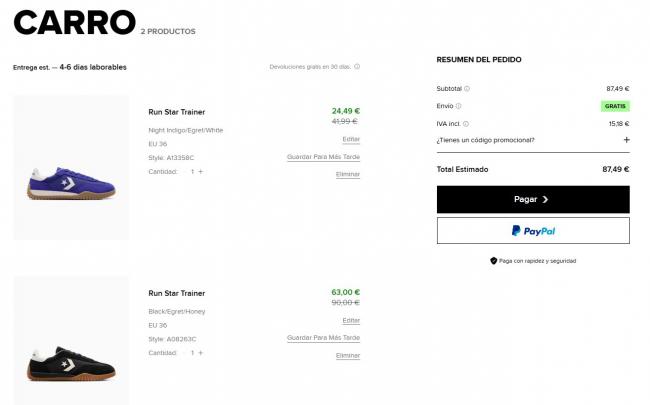Click the info icon next to Subtotal
Image resolution: width=650 pixels, height=405 pixels.
[x=467, y=89]
